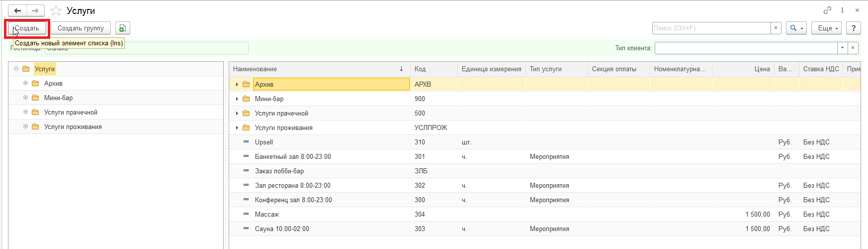Go forward with the right arrow
Screen dimensions: 868x249
click(x=35, y=10)
